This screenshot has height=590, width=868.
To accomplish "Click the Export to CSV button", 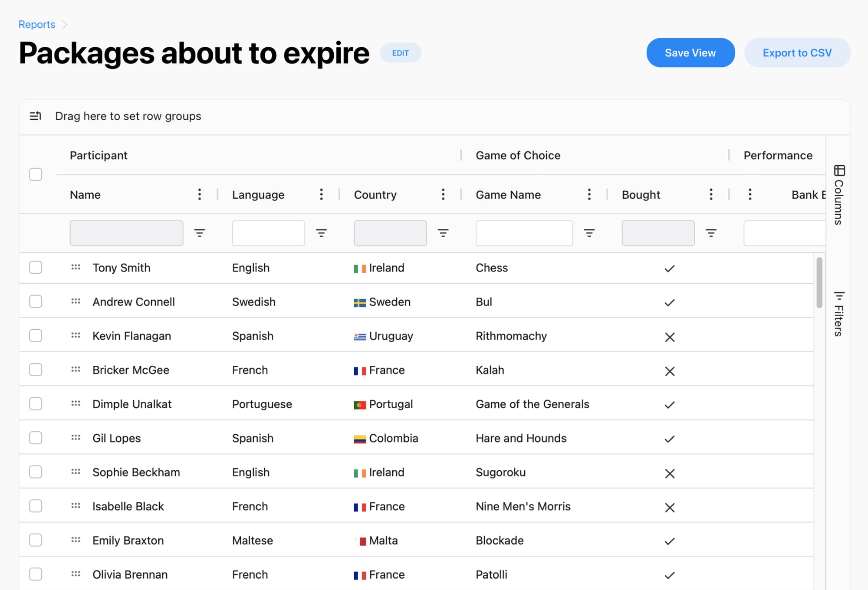I will coord(797,52).
